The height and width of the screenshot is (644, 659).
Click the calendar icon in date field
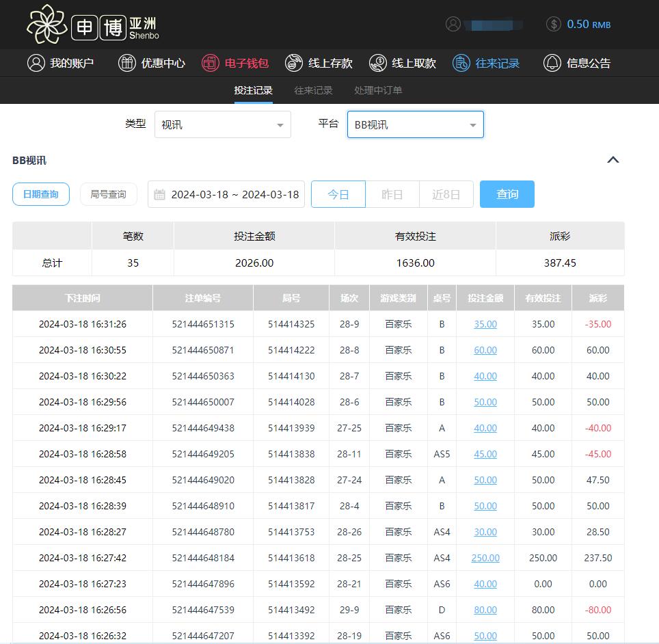[159, 194]
